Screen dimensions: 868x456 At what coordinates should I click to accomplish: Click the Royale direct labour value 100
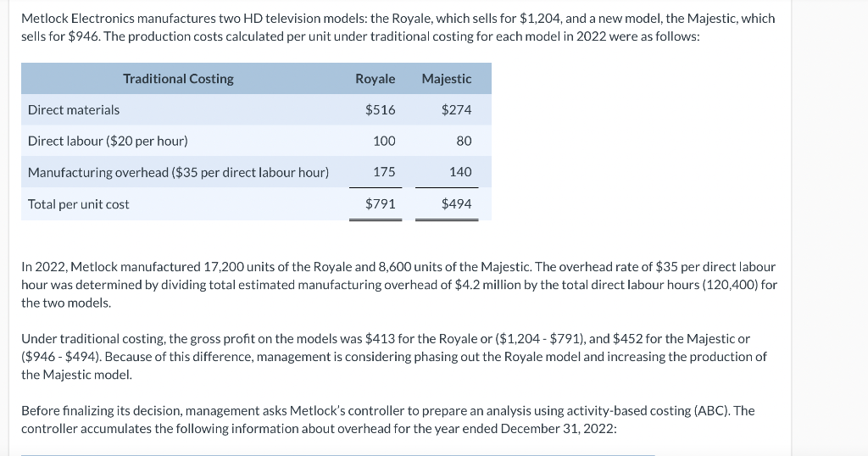[384, 141]
